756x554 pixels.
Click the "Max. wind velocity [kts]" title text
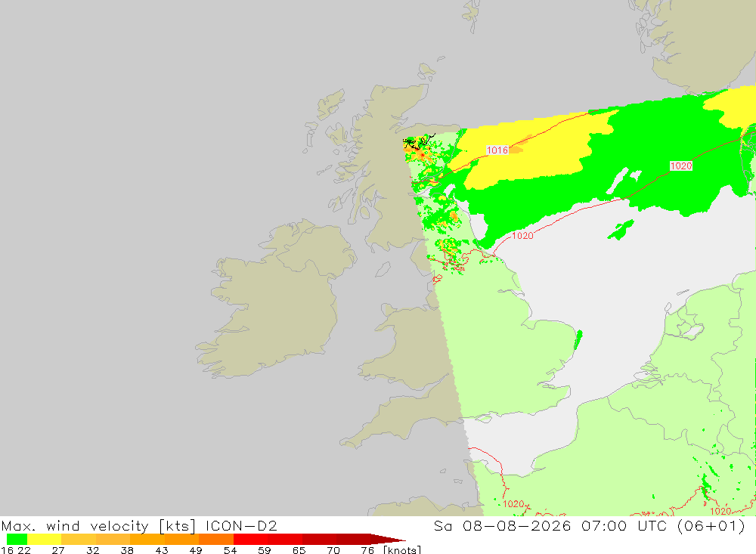point(99,525)
